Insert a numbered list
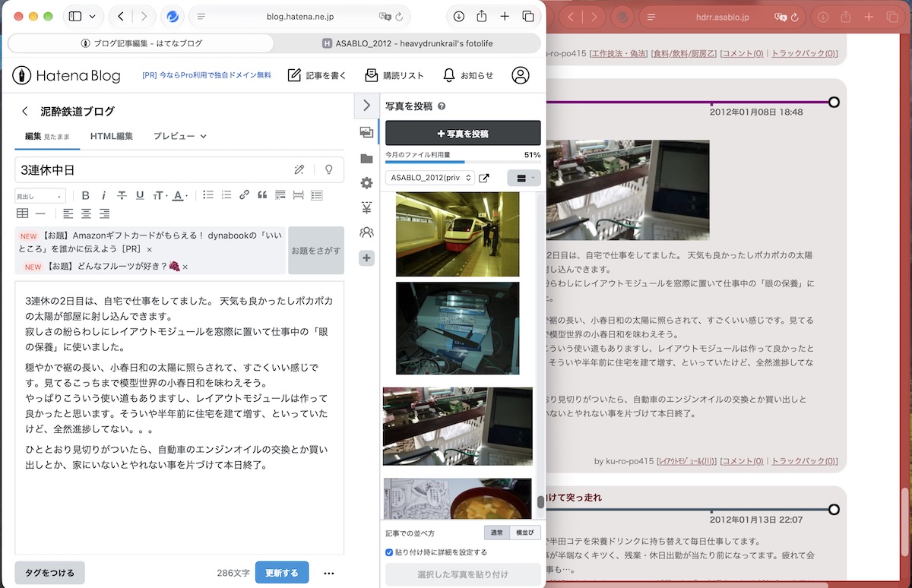Screen dimensions: 912x588 226,195
